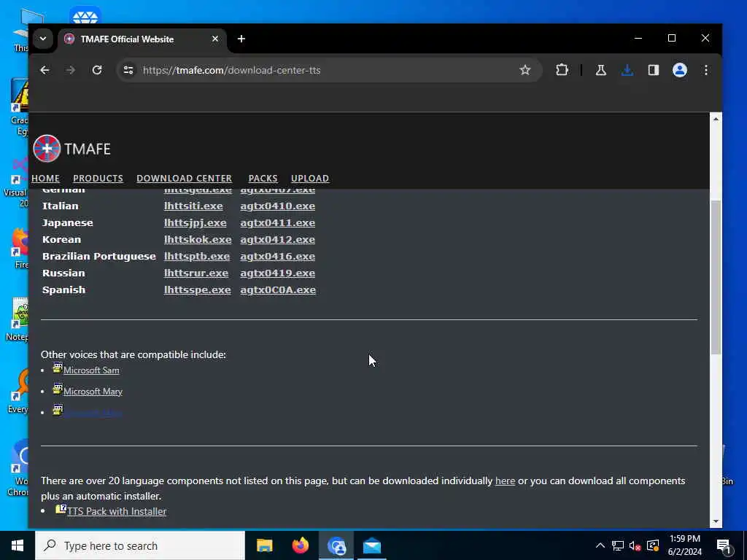Download agtx0C0A.exe for Spanish
Image resolution: width=747 pixels, height=560 pixels.
coord(278,289)
